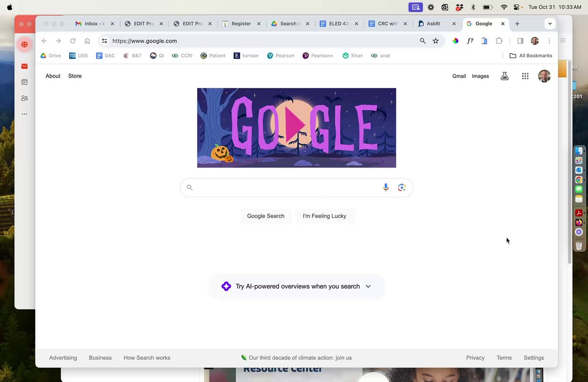Start voice search with microphone icon
The width and height of the screenshot is (588, 382).
pos(386,187)
